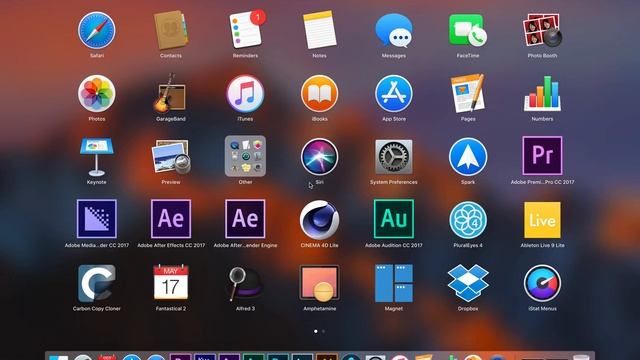
Task: Activate Siri from Launchpad
Action: click(x=320, y=157)
